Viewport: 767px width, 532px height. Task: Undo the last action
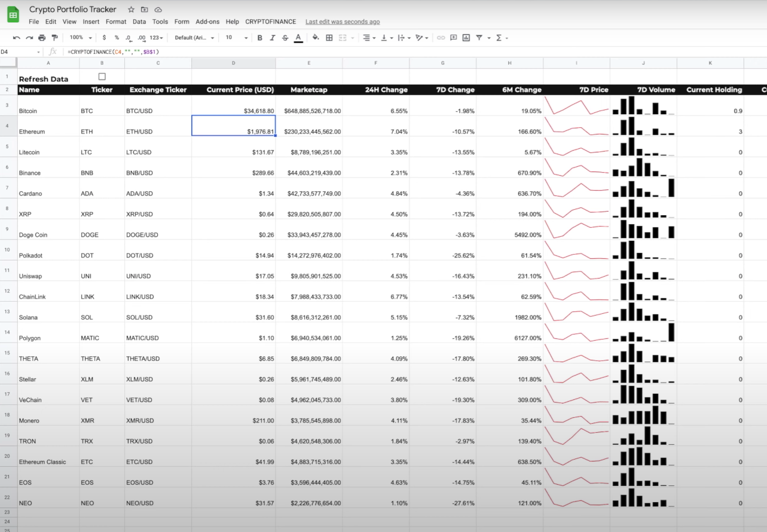click(16, 38)
